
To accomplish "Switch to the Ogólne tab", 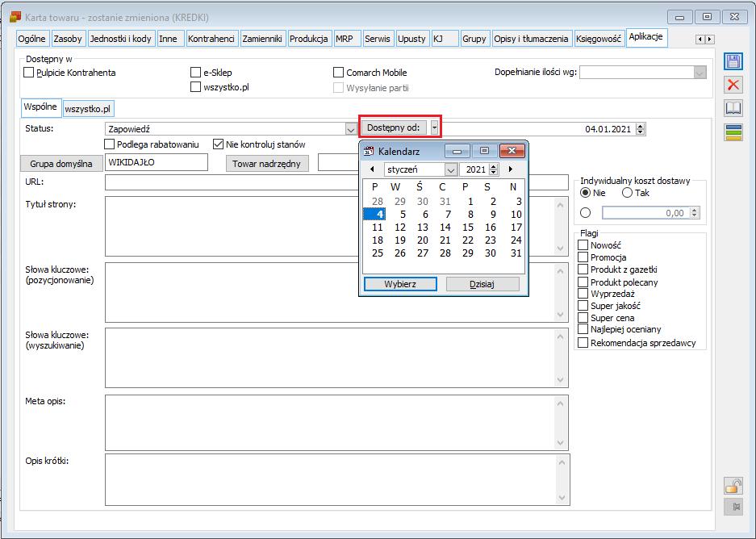I will (31, 39).
